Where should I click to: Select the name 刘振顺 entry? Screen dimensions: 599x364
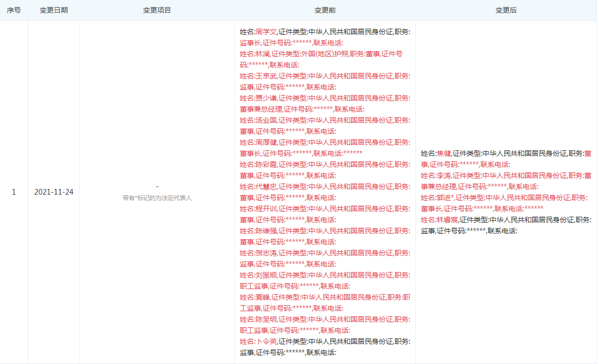266,276
